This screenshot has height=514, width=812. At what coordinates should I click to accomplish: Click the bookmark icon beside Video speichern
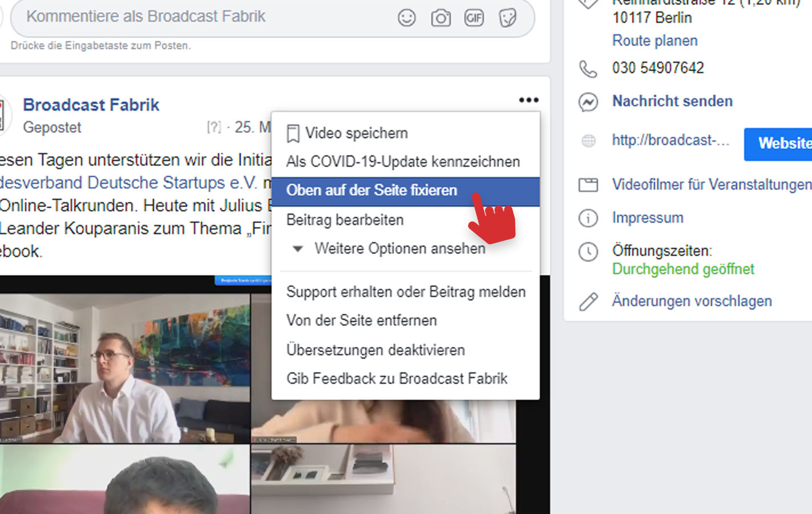(293, 134)
